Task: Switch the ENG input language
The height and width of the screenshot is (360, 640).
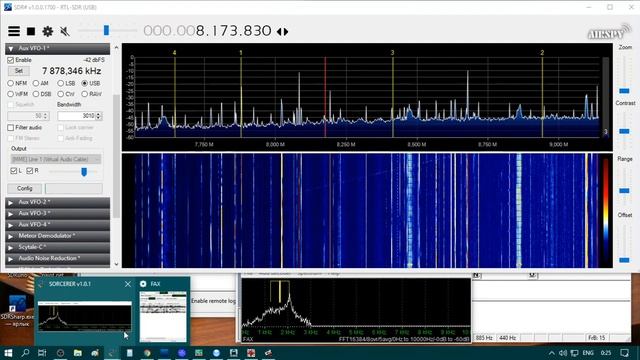Action: pyautogui.click(x=588, y=353)
